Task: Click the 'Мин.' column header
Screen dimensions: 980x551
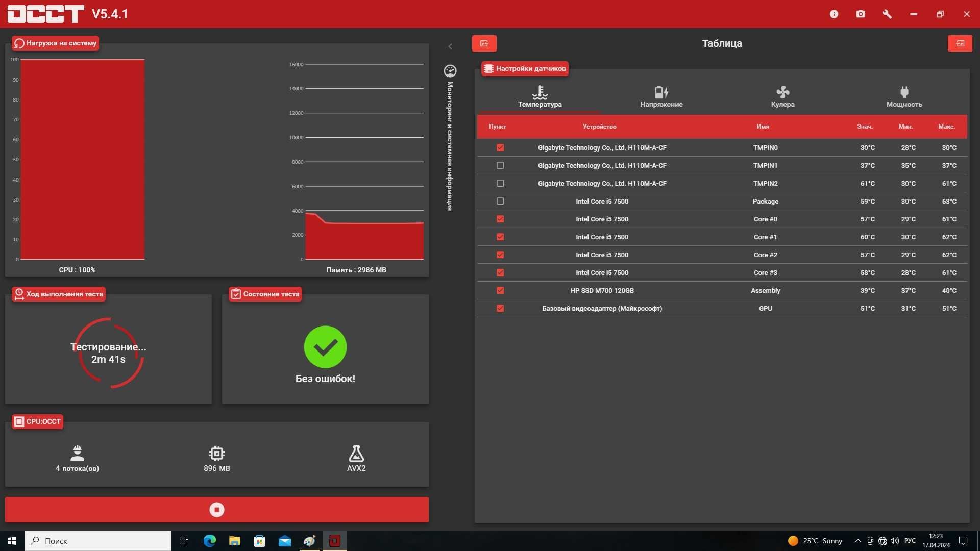Action: point(906,127)
